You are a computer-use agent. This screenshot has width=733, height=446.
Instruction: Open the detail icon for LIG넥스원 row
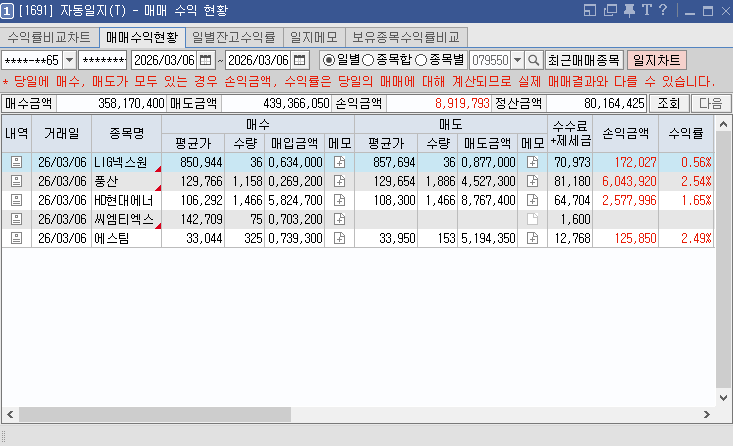tap(16, 162)
